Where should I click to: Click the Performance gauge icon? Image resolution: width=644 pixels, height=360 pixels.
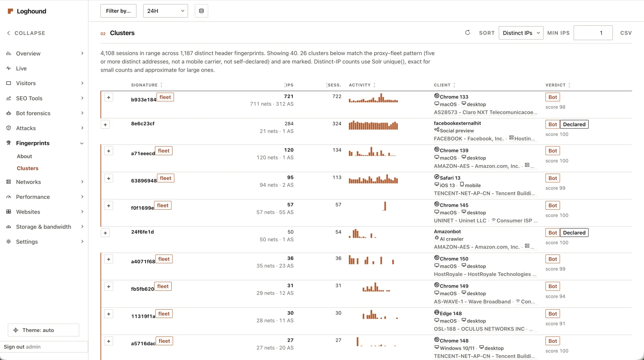pos(9,197)
